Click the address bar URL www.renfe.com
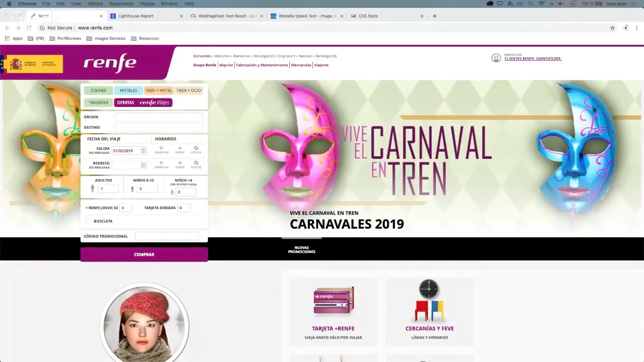This screenshot has width=644, height=362. (95, 28)
